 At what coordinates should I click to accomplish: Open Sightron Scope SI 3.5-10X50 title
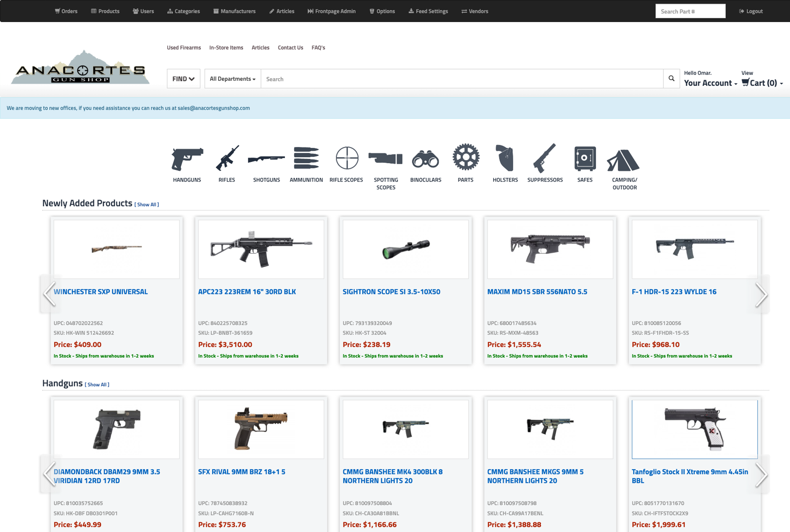click(x=391, y=291)
